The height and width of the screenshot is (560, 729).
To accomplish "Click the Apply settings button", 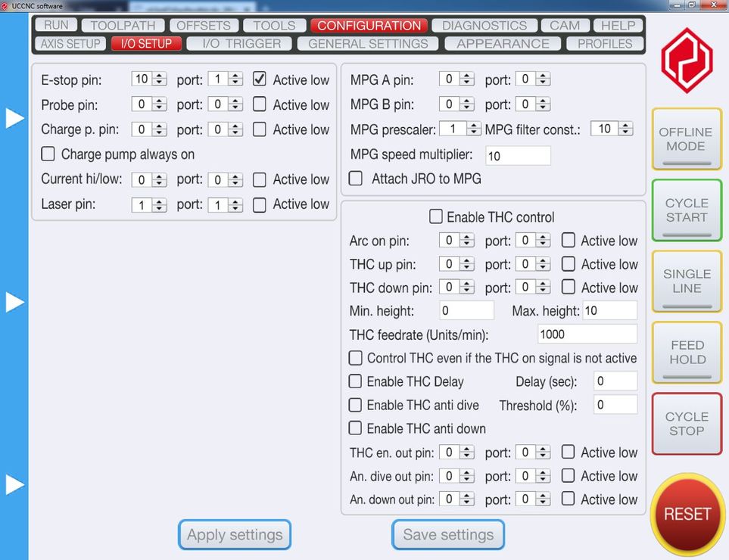I will [x=235, y=535].
